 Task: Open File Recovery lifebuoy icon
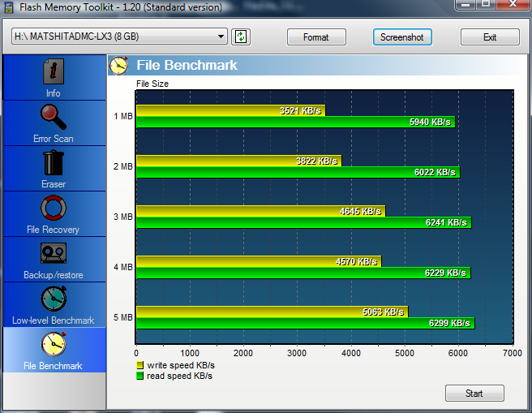[54, 208]
